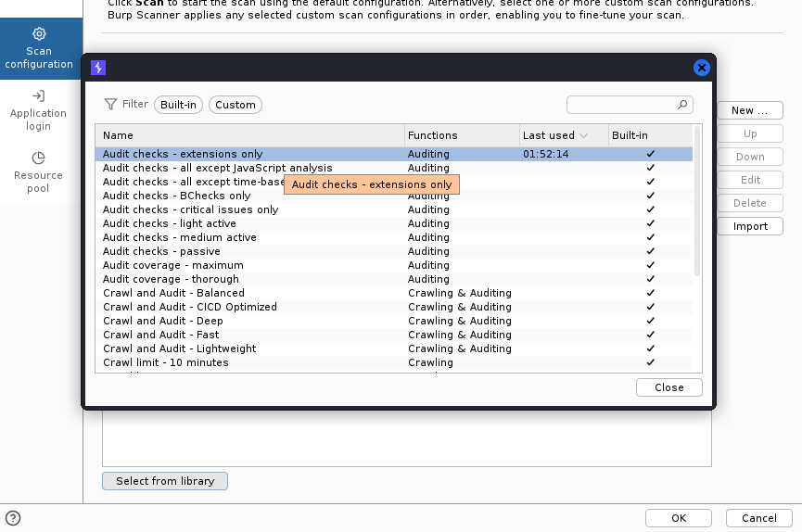This screenshot has width=802, height=532.
Task: Select 'Audit checks - critical issues only' row
Action: 394,209
